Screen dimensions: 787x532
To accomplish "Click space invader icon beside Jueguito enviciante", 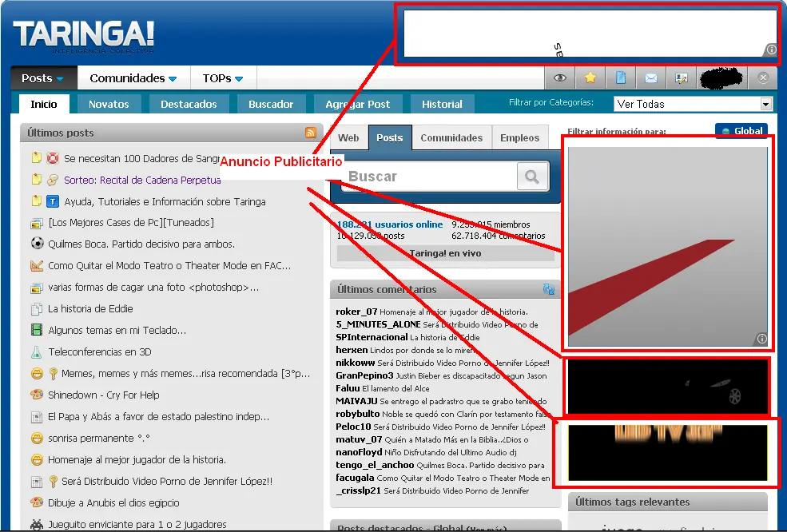I will point(37,525).
